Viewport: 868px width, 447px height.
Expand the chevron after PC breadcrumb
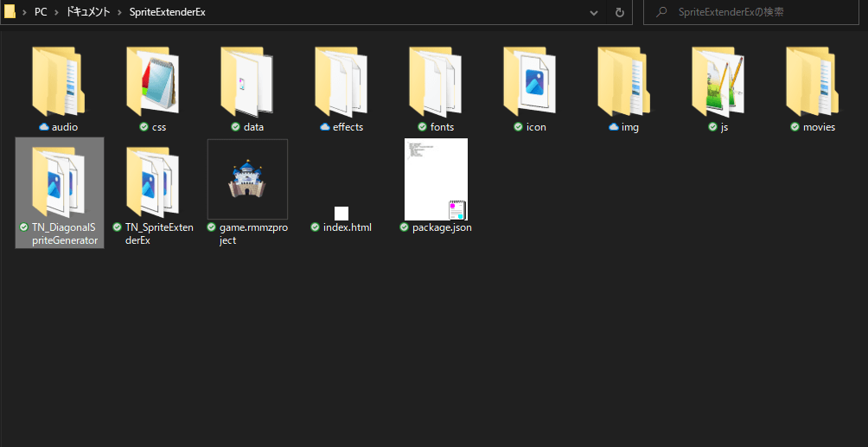tap(57, 13)
